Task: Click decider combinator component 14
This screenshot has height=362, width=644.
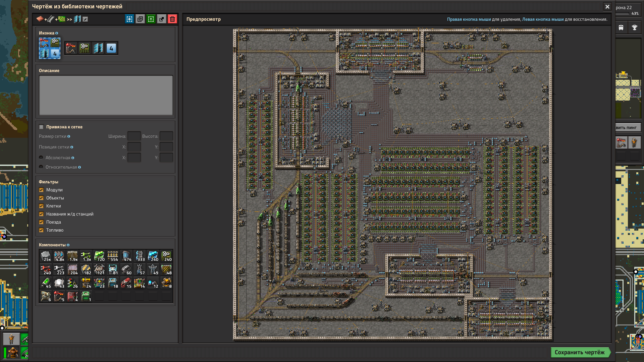Action: pos(140,283)
